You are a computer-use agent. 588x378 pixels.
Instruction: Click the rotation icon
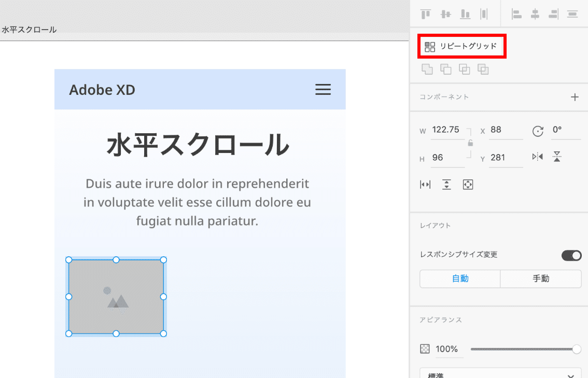538,131
